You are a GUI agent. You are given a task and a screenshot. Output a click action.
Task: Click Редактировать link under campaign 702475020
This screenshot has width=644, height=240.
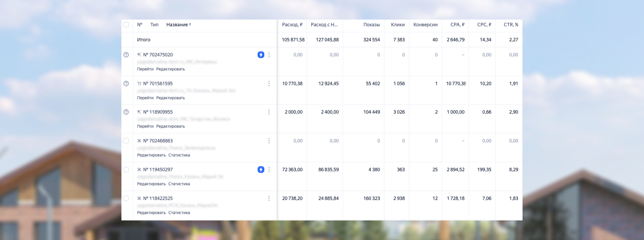click(170, 69)
